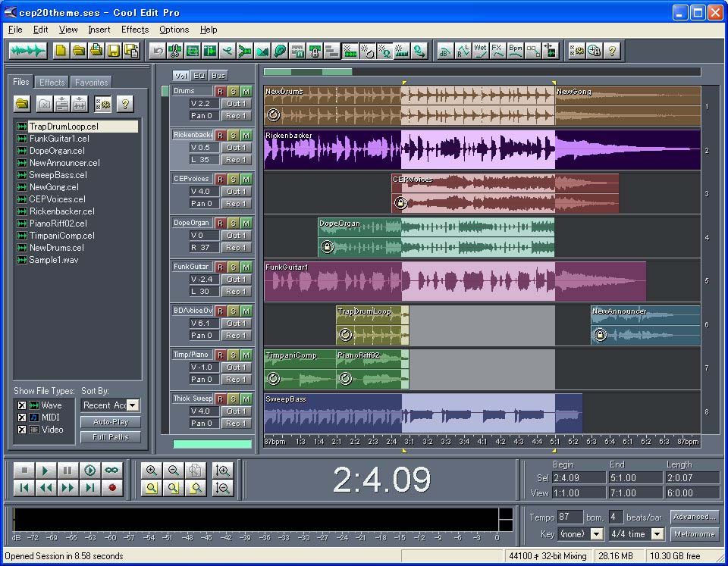Solo the Rickenbacker track
This screenshot has width=728, height=566.
234,135
